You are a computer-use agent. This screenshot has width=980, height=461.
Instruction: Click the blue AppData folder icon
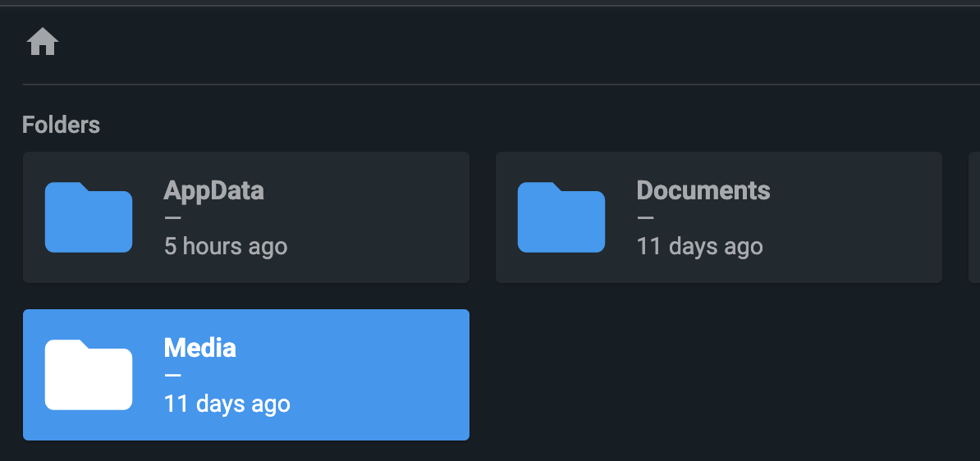point(89,217)
